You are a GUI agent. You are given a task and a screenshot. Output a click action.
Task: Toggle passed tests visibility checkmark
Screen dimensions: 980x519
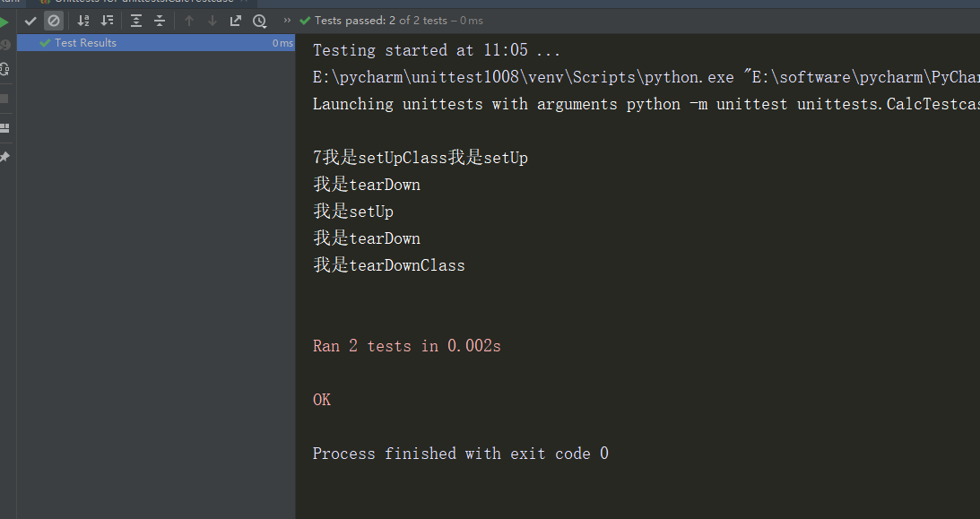30,20
